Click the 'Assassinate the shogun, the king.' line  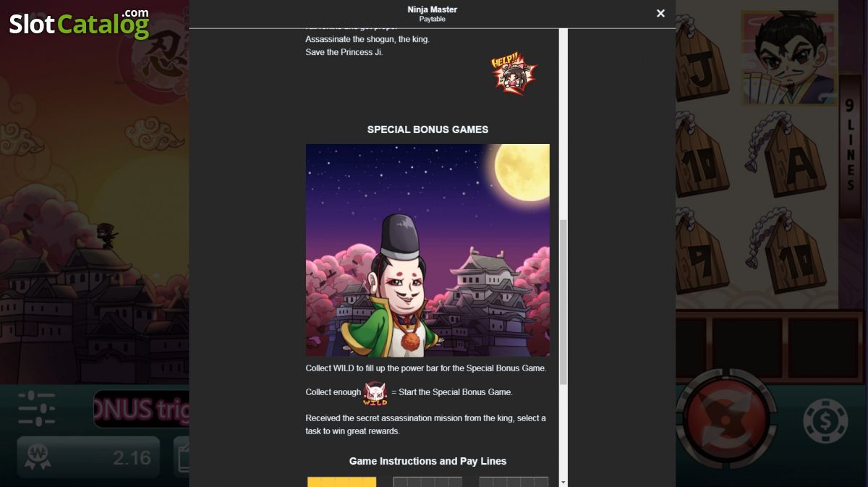tap(367, 39)
